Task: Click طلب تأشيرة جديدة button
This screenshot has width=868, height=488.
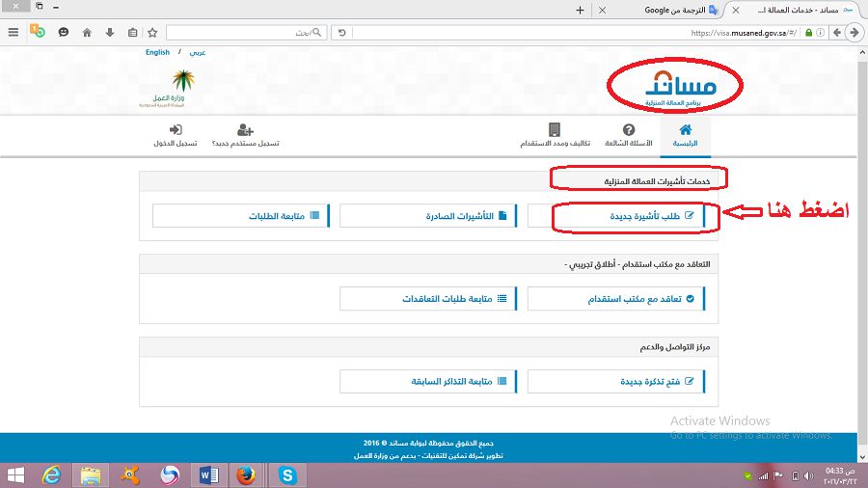Action: click(x=616, y=216)
